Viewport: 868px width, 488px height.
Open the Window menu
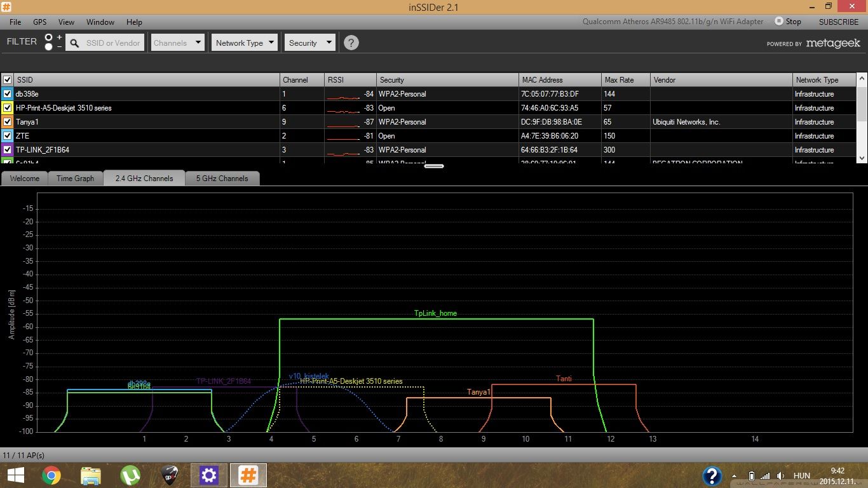tap(100, 22)
